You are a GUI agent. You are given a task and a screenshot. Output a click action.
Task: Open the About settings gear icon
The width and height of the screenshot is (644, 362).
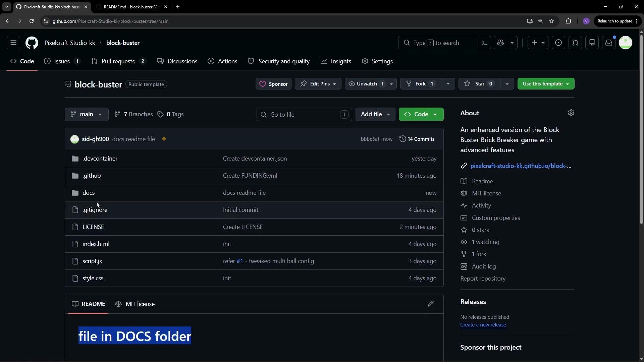pos(571,113)
